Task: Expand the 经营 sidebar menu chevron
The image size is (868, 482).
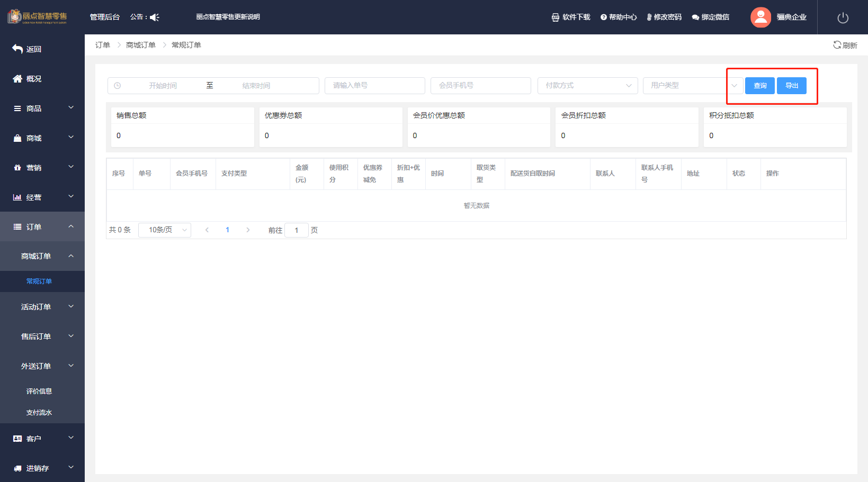Action: [71, 196]
